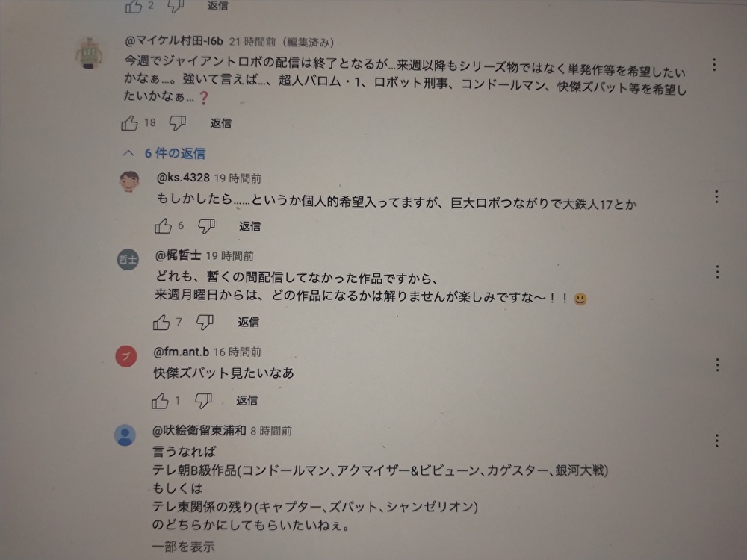747x560 pixels.
Task: Dislike the @ks.4328 reply
Action: tap(206, 225)
